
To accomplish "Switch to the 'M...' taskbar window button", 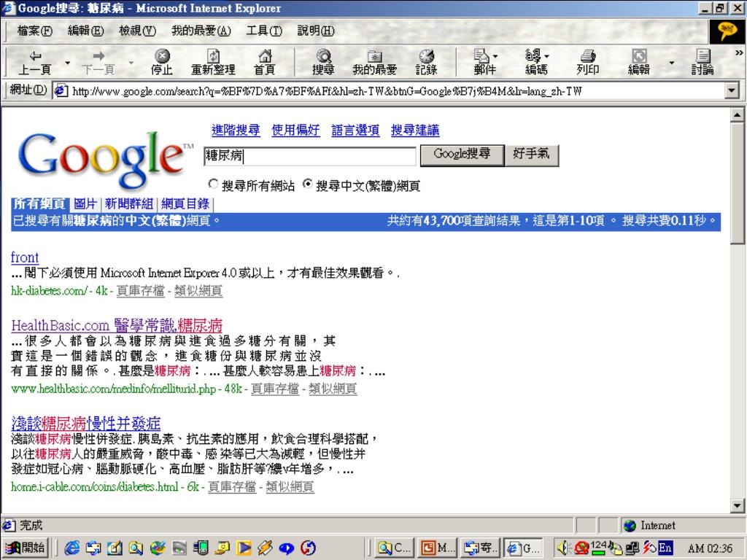I will (x=438, y=548).
